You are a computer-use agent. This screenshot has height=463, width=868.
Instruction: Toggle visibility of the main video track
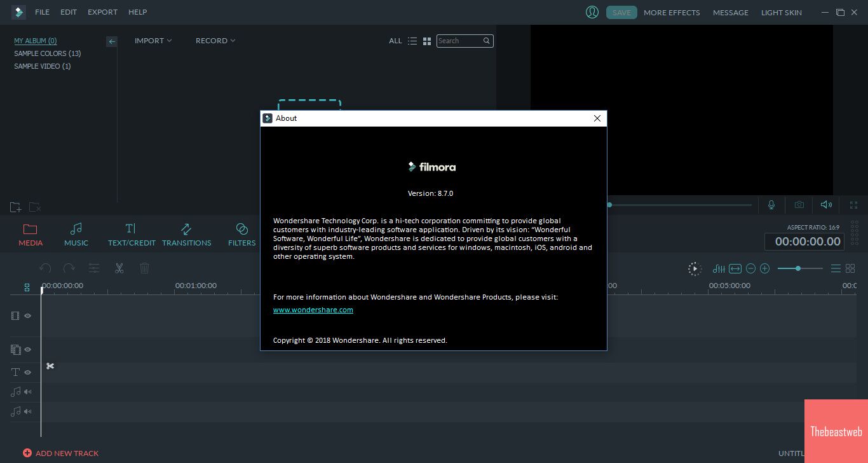tap(28, 315)
